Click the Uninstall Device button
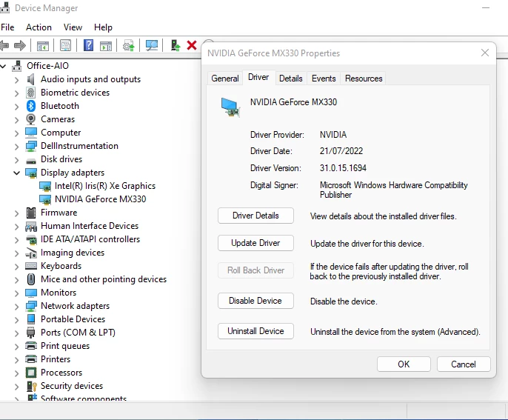 tap(255, 331)
